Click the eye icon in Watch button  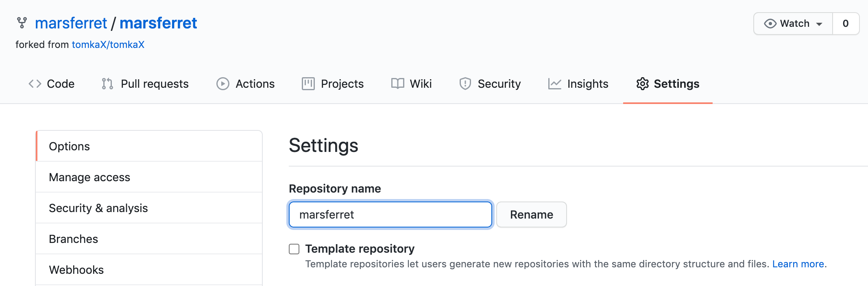pyautogui.click(x=770, y=24)
